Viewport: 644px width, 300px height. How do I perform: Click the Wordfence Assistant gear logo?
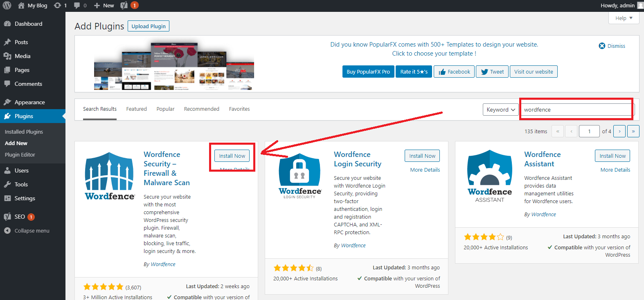tap(490, 176)
